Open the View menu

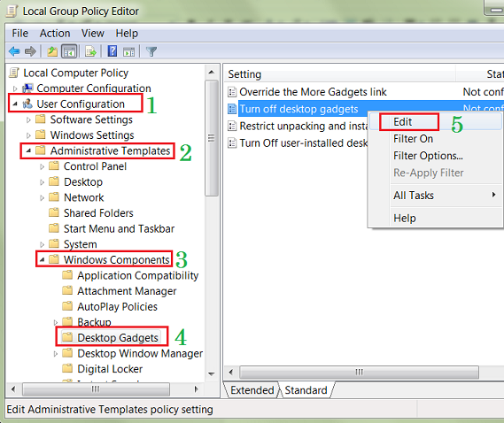tap(93, 34)
